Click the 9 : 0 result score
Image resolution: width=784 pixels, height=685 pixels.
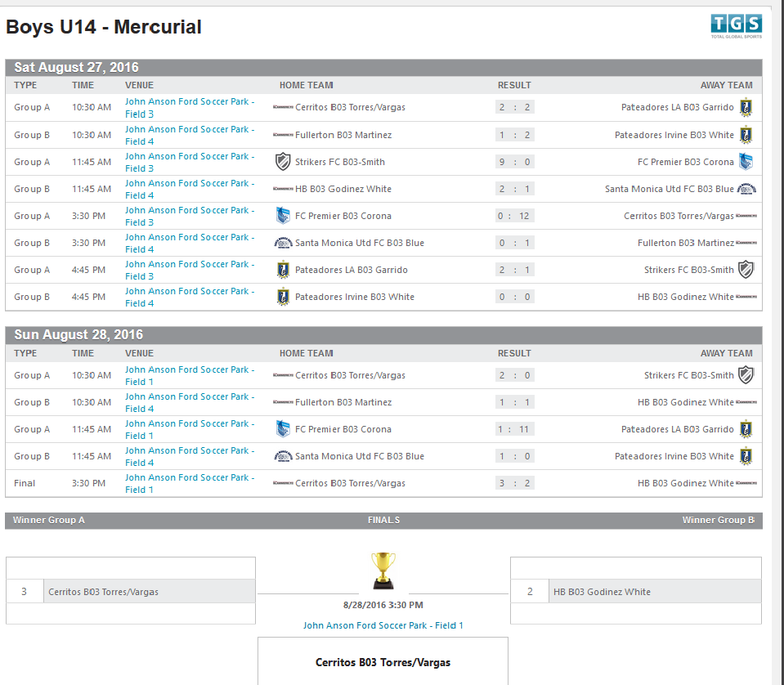(514, 162)
